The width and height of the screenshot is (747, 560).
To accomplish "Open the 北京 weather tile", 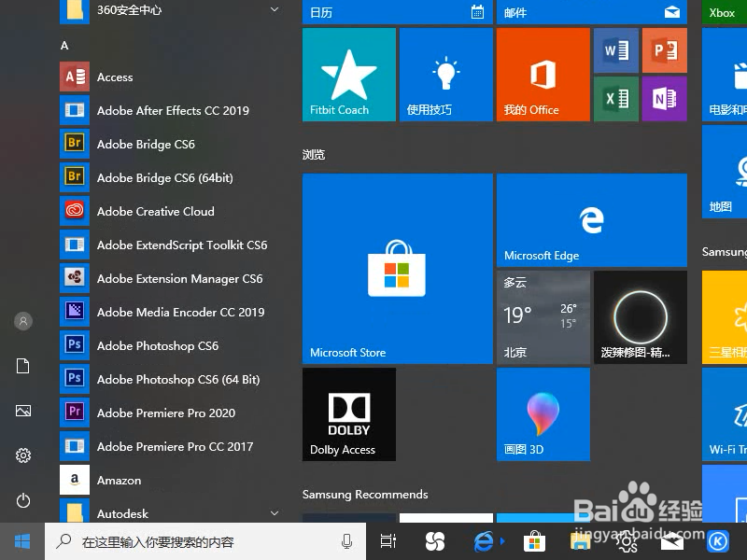I will [543, 317].
